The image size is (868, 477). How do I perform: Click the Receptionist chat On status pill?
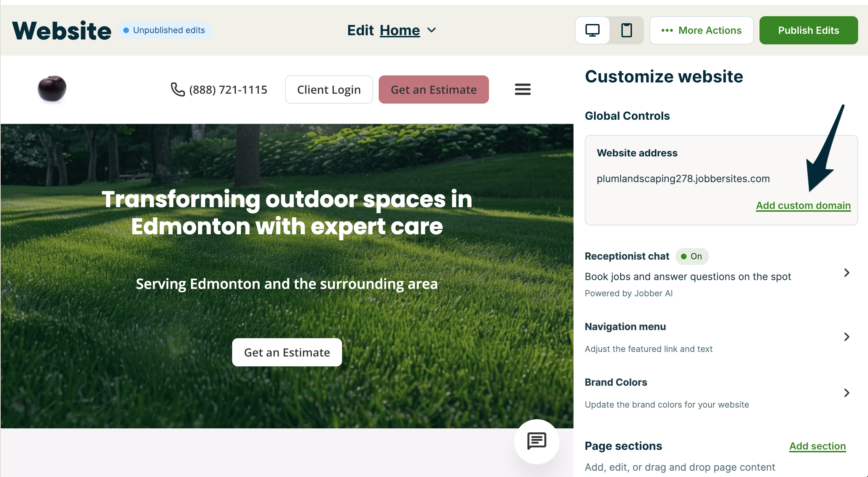point(692,256)
